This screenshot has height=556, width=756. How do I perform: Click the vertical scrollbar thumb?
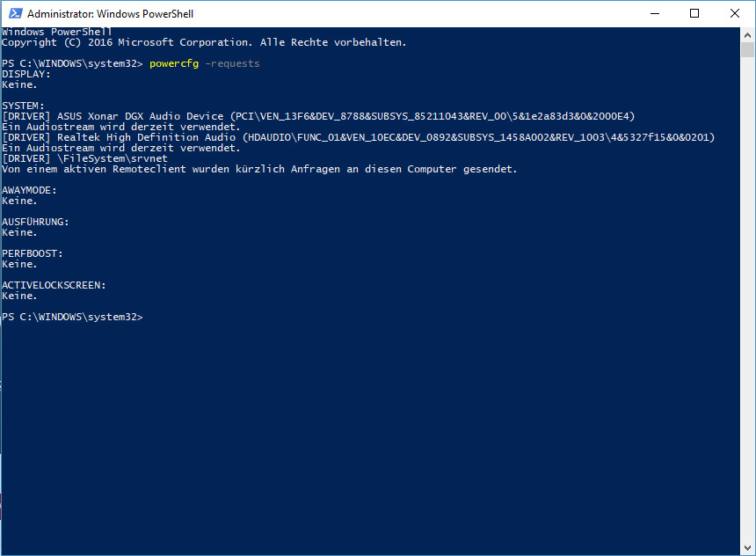pos(747,50)
